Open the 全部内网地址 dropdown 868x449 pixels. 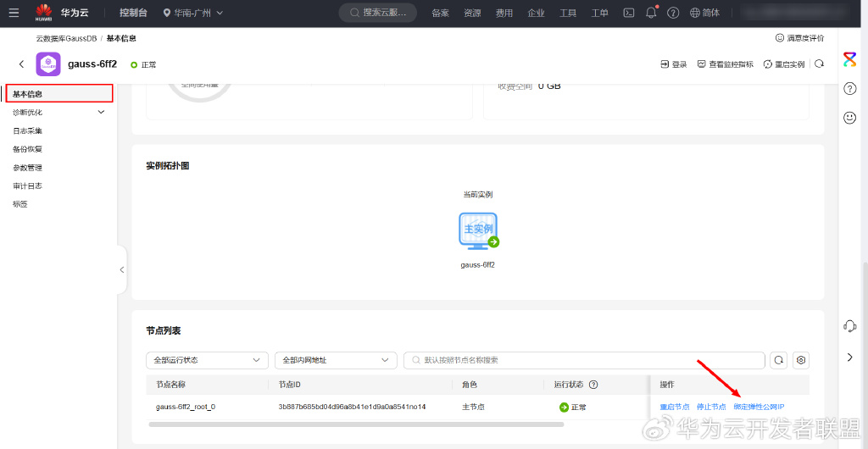pyautogui.click(x=336, y=360)
